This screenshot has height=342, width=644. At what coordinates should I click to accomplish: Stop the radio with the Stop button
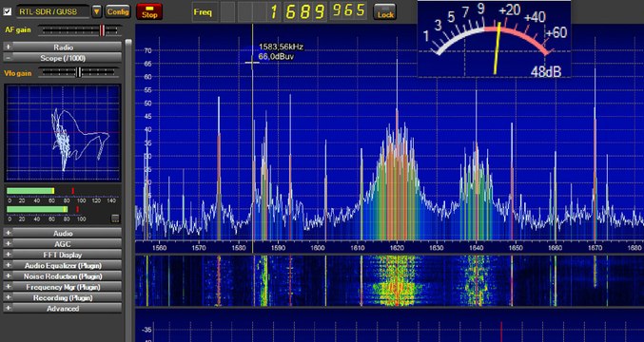point(149,11)
